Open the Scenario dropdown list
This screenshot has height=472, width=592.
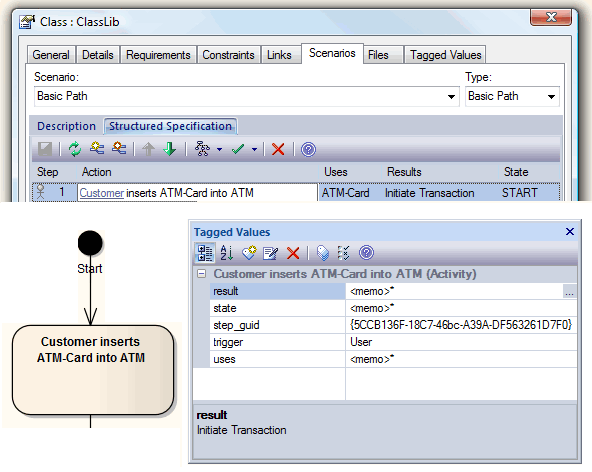451,97
